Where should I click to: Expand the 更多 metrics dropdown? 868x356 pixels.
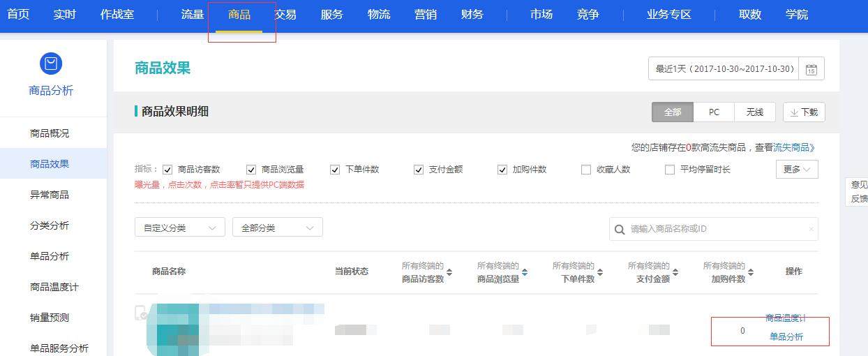(797, 169)
